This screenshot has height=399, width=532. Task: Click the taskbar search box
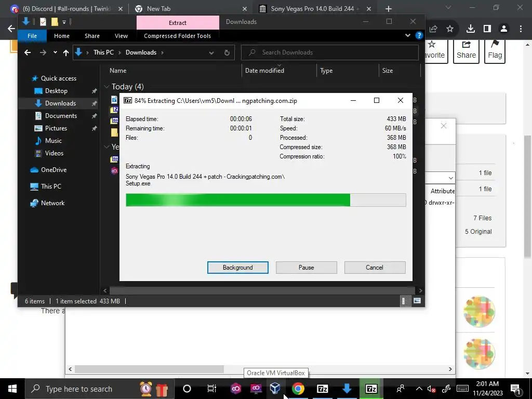(x=99, y=389)
